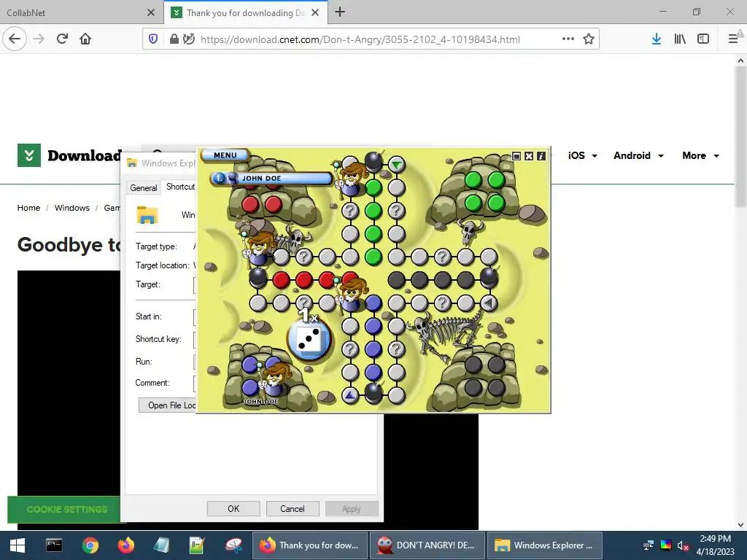Reload the current Firefox page

62,39
